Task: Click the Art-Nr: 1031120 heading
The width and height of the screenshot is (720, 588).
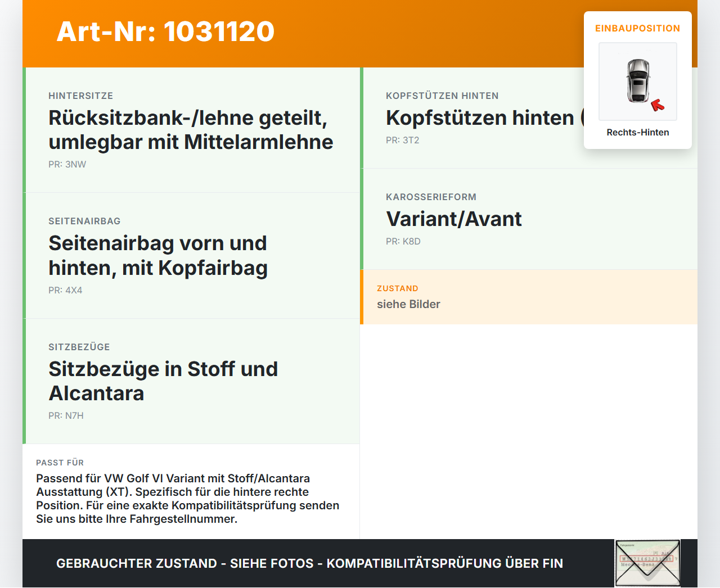Action: [x=165, y=31]
